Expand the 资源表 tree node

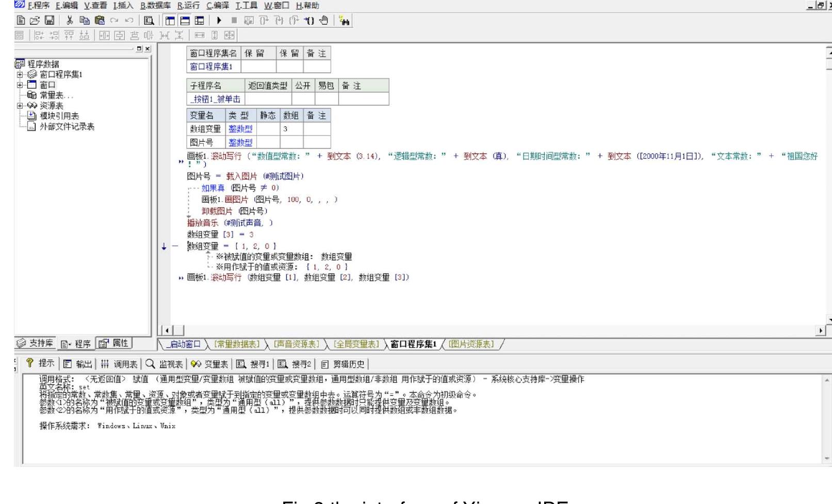20,105
